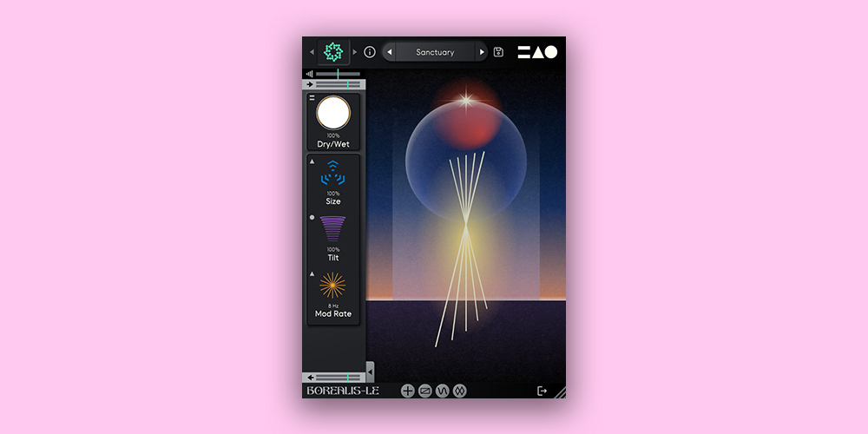The height and width of the screenshot is (434, 868).
Task: Click the input level slider with arrow
Action: (x=335, y=84)
